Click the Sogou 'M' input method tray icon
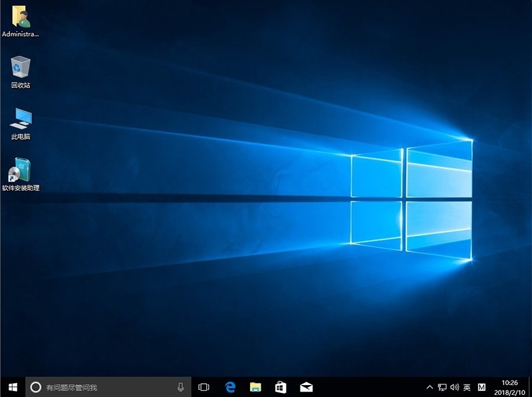 point(483,386)
